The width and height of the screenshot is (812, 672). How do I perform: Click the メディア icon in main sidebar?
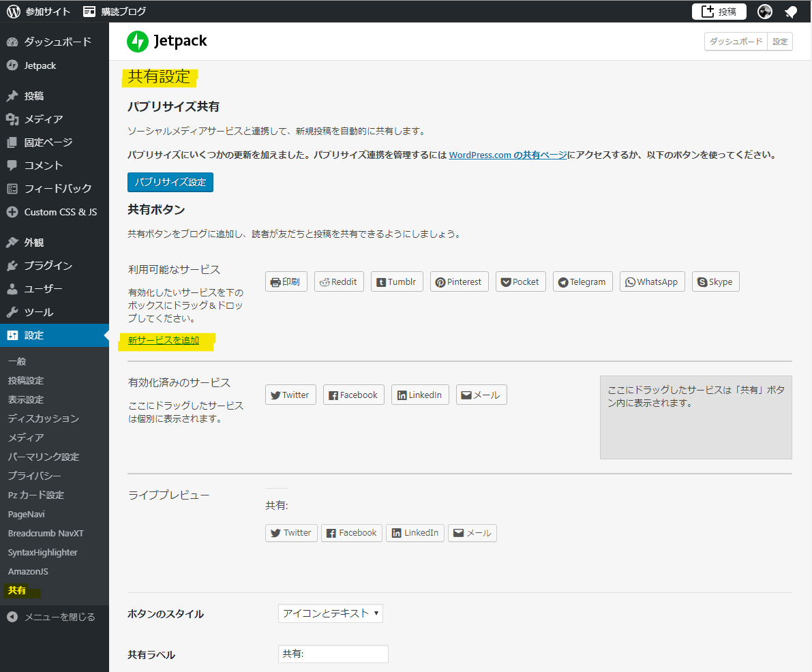(12, 119)
